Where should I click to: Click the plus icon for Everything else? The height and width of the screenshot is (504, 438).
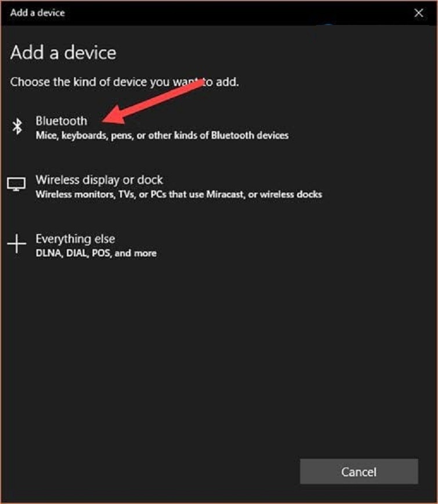click(16, 244)
